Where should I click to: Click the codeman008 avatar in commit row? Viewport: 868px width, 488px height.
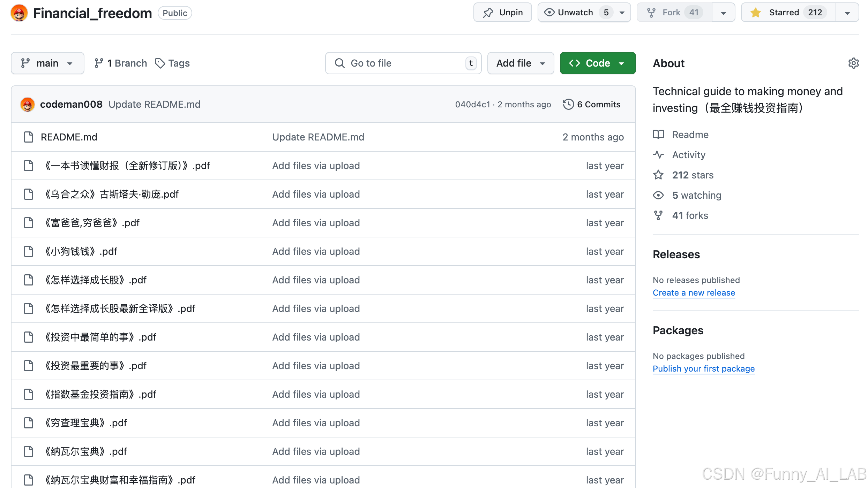pos(28,104)
